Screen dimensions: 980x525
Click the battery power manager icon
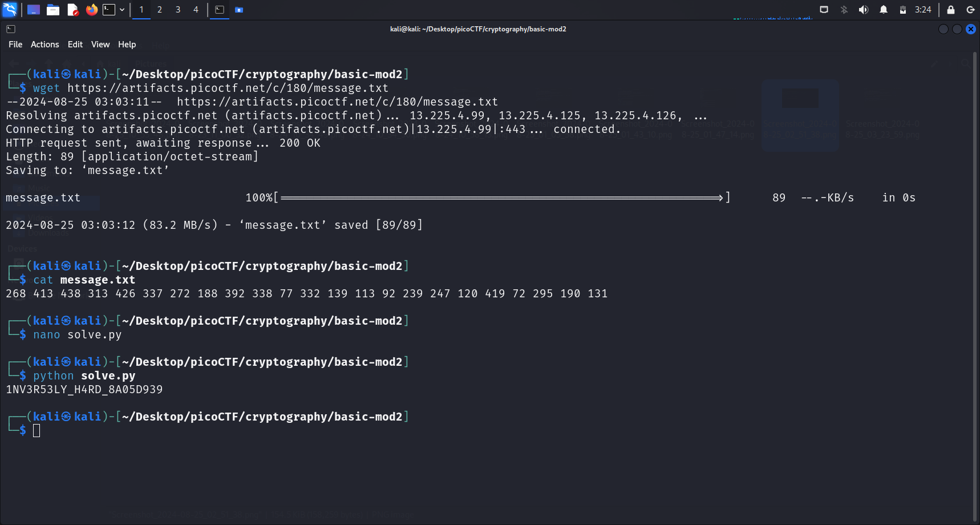(x=902, y=10)
